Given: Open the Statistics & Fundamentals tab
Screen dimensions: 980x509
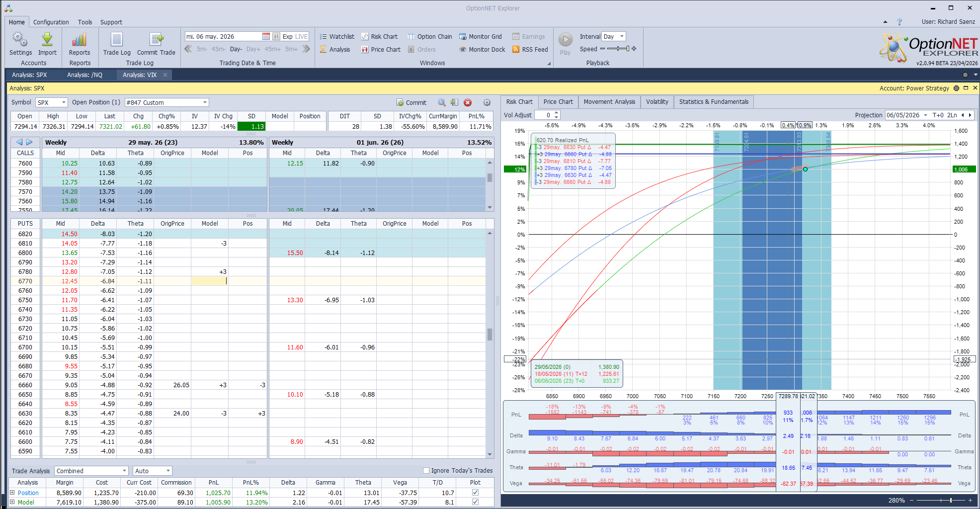Looking at the screenshot, I should pos(714,102).
